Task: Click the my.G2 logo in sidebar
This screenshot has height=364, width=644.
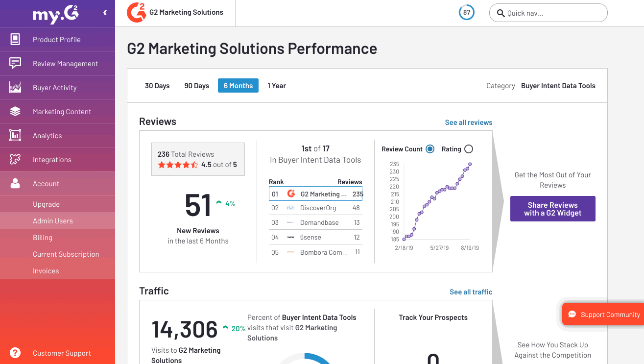Action: [55, 15]
